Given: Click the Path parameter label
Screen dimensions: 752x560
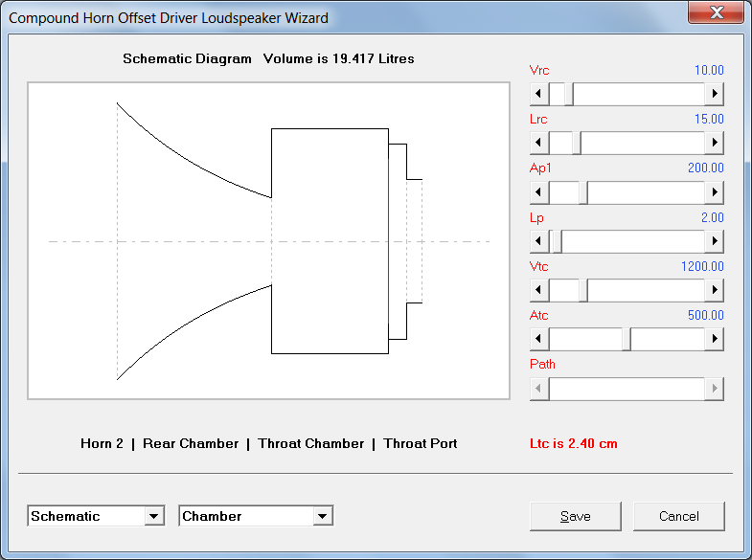Looking at the screenshot, I should tap(542, 364).
